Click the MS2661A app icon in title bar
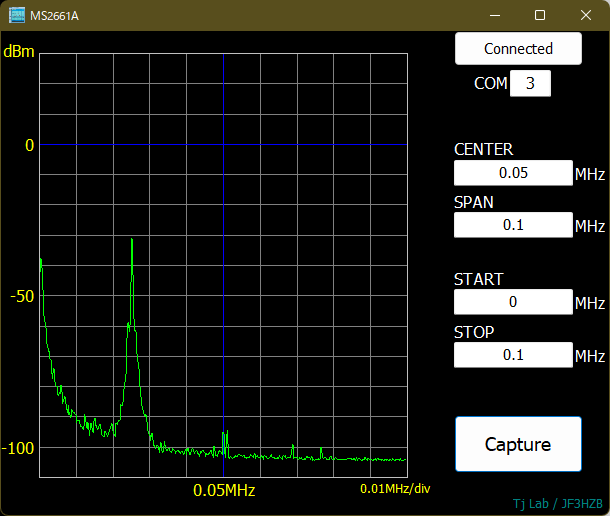This screenshot has height=516, width=610. coord(17,15)
